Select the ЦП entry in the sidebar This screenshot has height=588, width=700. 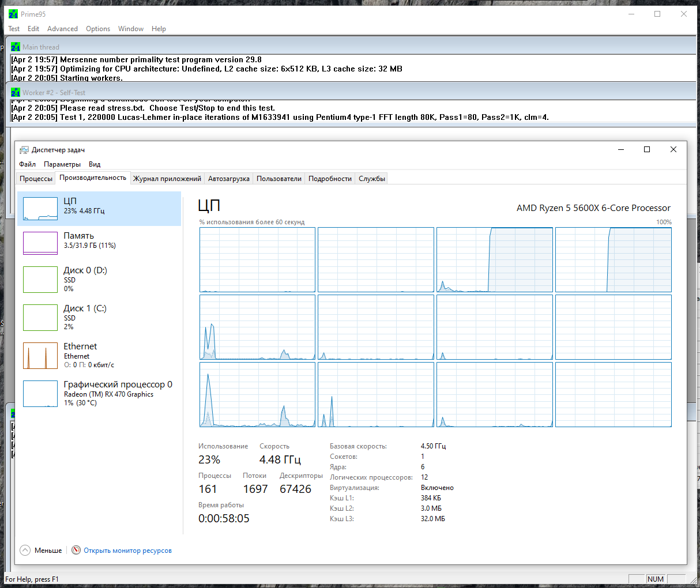pos(99,209)
